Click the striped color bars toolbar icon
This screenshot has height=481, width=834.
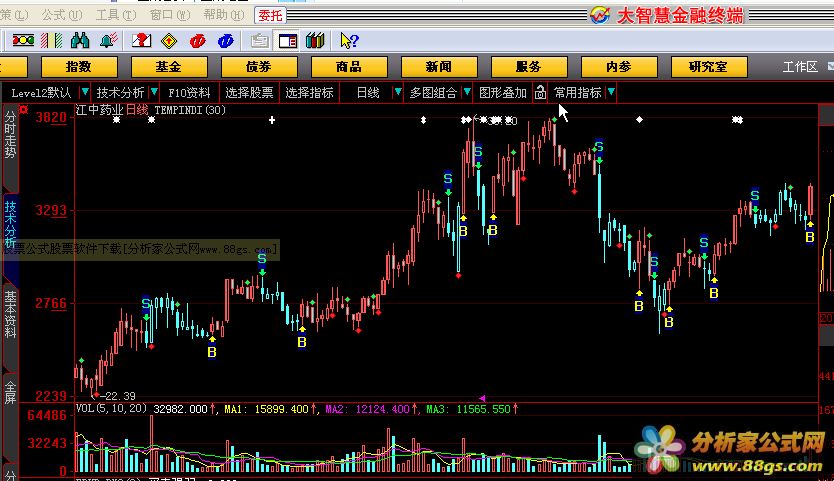(x=52, y=40)
